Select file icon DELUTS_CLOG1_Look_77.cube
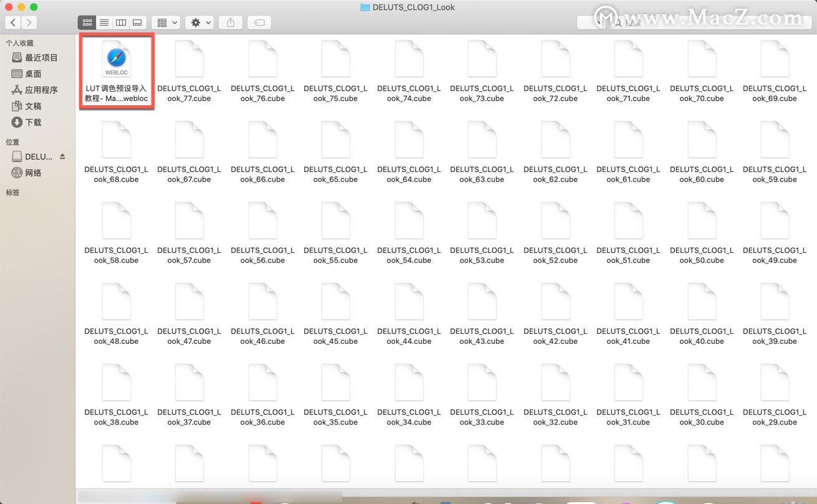This screenshot has height=504, width=817. coord(189,60)
